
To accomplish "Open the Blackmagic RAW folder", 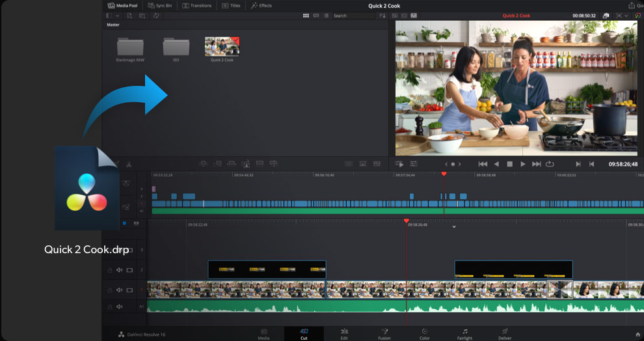I will pyautogui.click(x=130, y=46).
